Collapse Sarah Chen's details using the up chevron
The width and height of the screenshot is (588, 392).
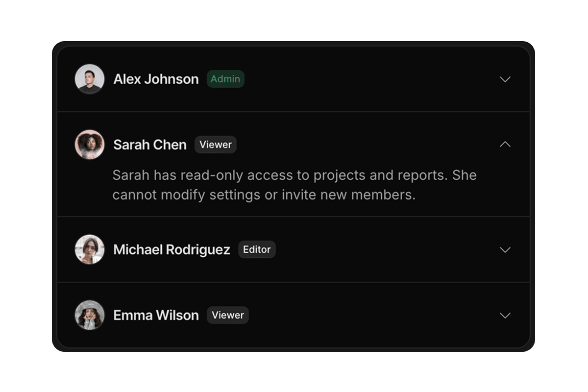(x=505, y=145)
